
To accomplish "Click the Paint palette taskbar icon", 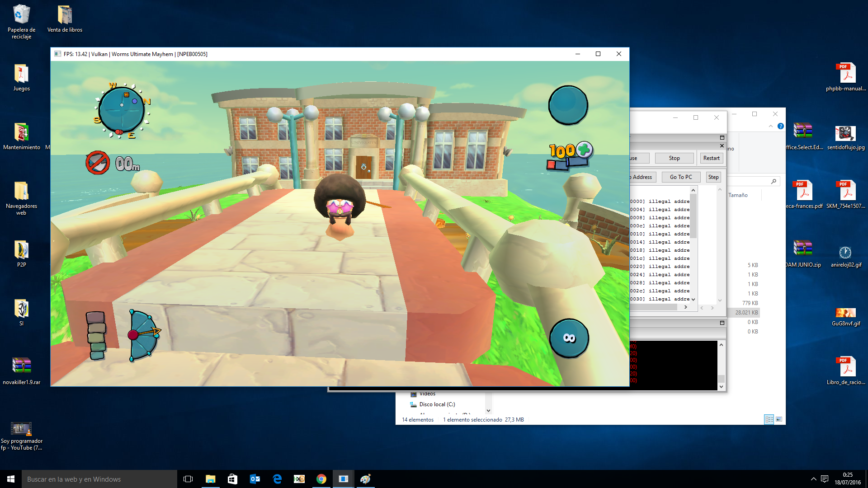I will (x=365, y=479).
